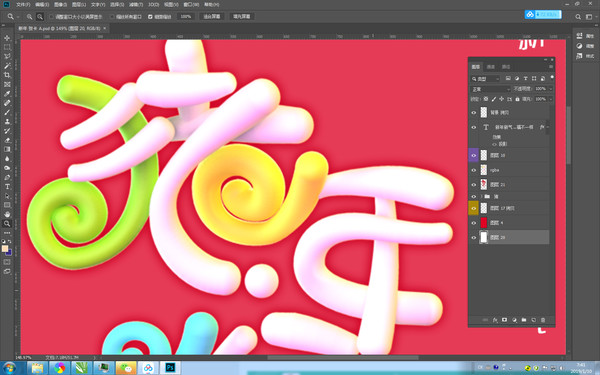Select the Gradient tool
The image size is (600, 375).
click(x=7, y=149)
